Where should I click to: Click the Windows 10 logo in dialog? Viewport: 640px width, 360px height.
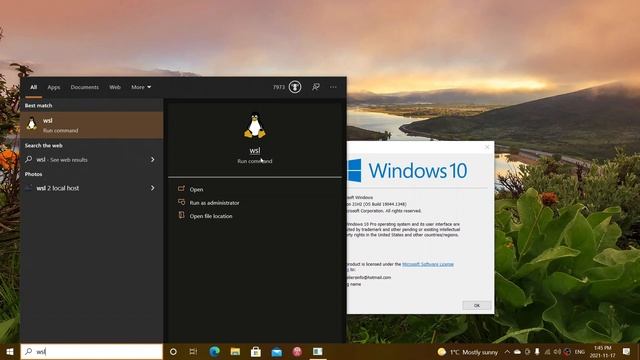[x=407, y=170]
